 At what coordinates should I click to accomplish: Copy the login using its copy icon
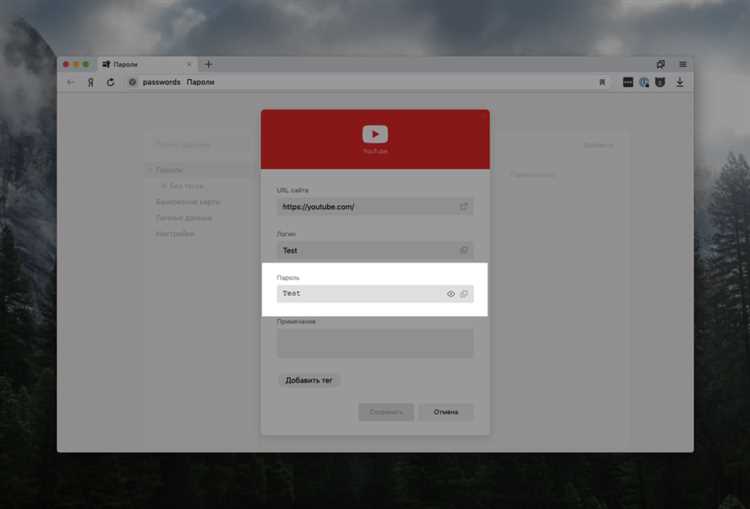(464, 250)
